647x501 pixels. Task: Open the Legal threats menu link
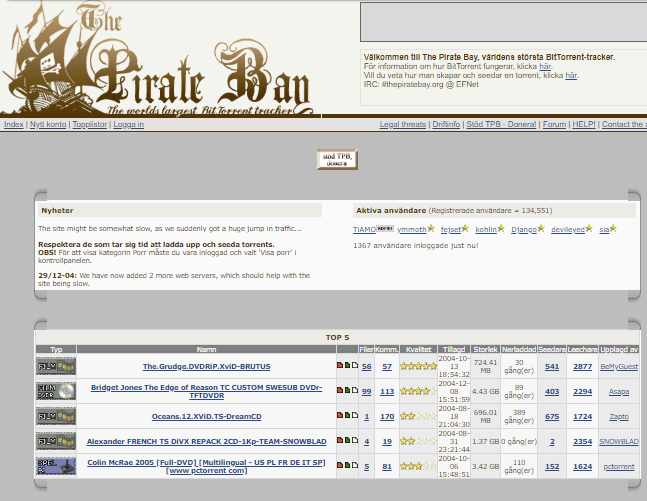[403, 124]
